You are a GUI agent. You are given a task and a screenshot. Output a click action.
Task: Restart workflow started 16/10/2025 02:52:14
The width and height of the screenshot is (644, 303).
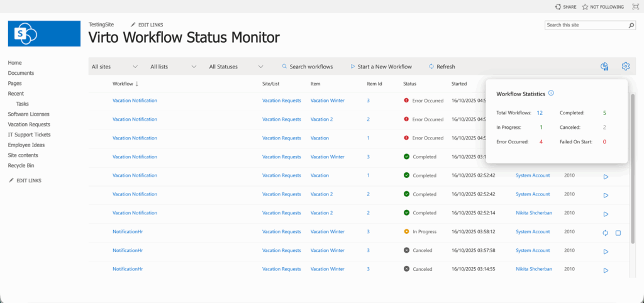(x=606, y=214)
